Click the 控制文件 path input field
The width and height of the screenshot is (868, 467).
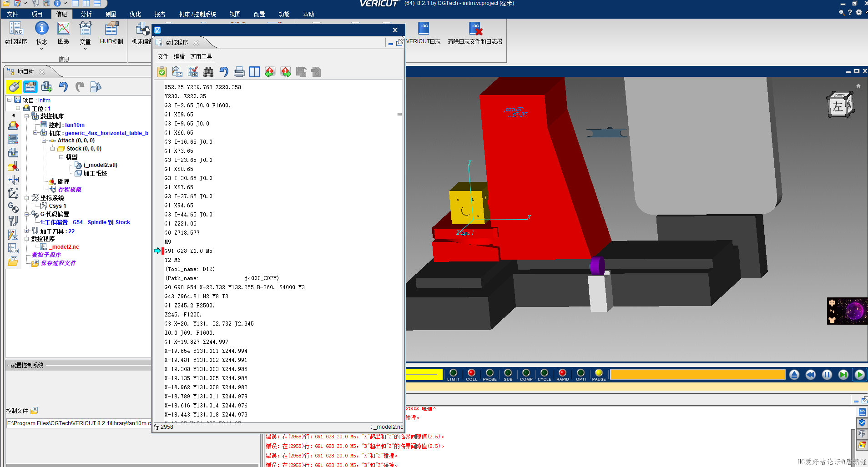(78, 423)
